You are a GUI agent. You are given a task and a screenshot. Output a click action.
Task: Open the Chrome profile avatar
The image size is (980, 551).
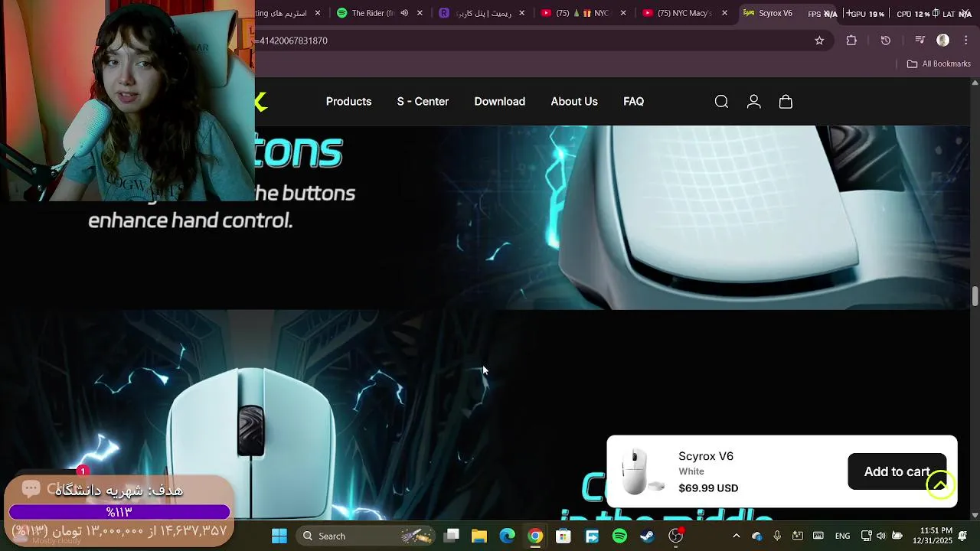[x=943, y=41]
